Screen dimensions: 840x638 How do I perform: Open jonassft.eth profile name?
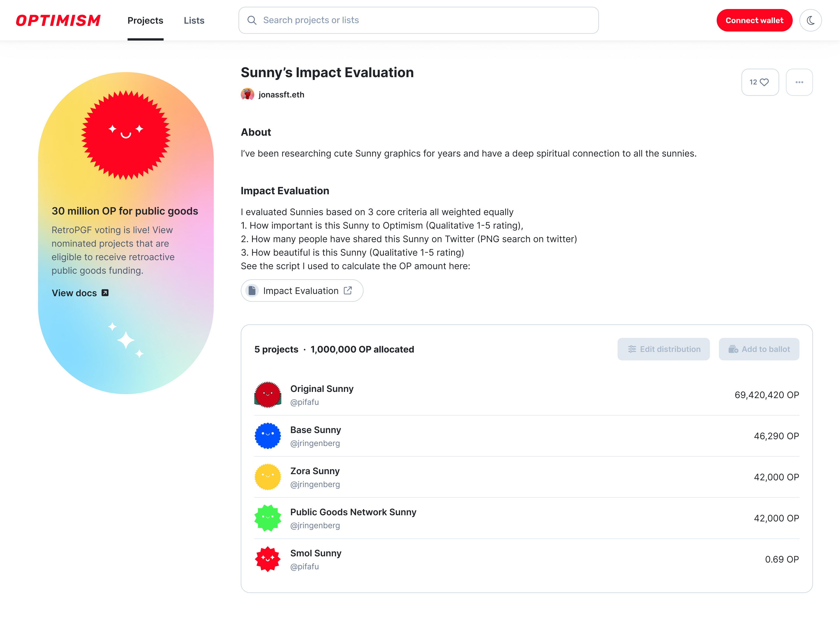281,95
